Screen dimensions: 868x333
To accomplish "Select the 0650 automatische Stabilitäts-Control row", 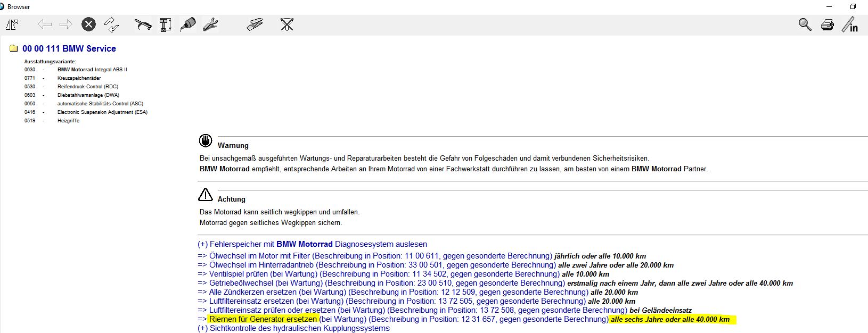I will tap(84, 104).
